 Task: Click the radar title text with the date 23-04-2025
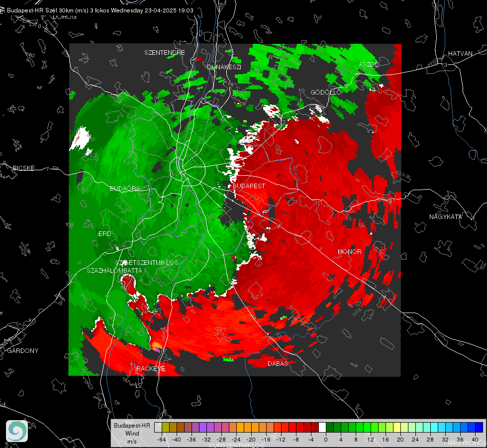100,10
